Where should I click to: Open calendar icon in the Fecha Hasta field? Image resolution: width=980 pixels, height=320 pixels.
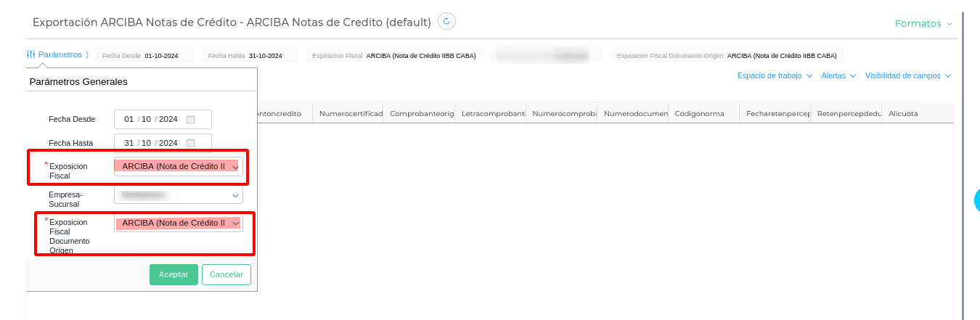[191, 143]
